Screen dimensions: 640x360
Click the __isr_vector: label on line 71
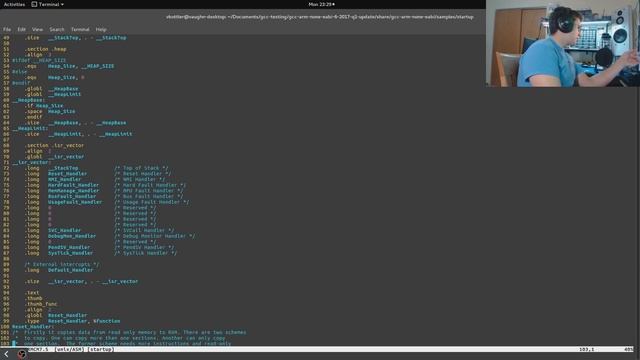tap(31, 162)
